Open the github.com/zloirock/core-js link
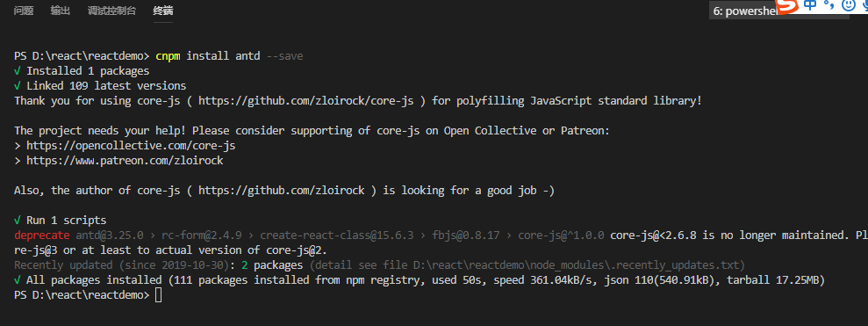Image resolution: width=868 pixels, height=326 pixels. click(x=306, y=101)
